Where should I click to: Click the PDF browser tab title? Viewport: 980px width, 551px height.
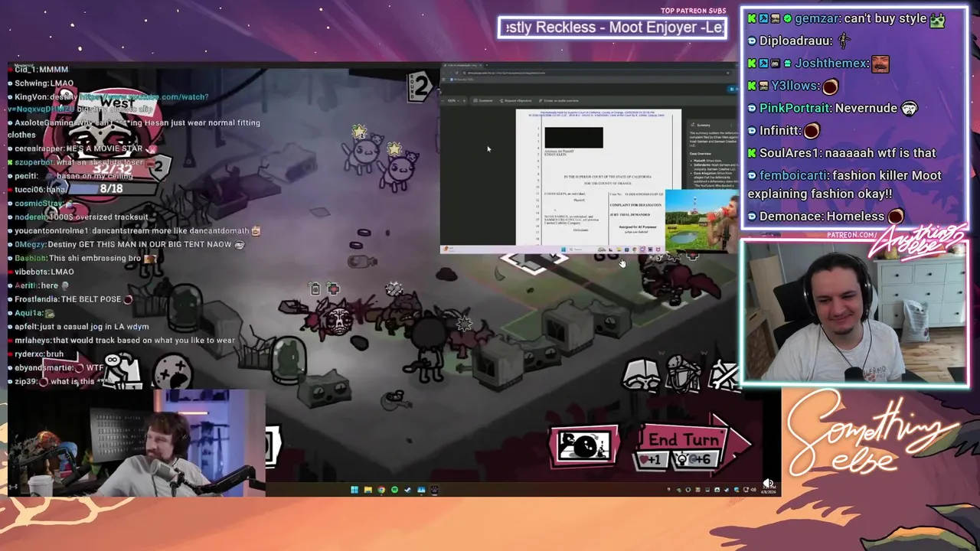pos(462,66)
